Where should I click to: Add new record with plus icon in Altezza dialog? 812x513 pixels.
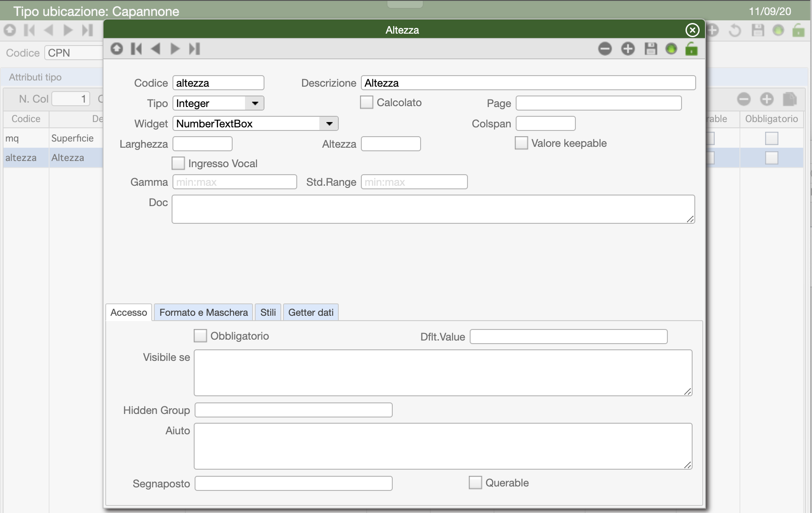[628, 49]
